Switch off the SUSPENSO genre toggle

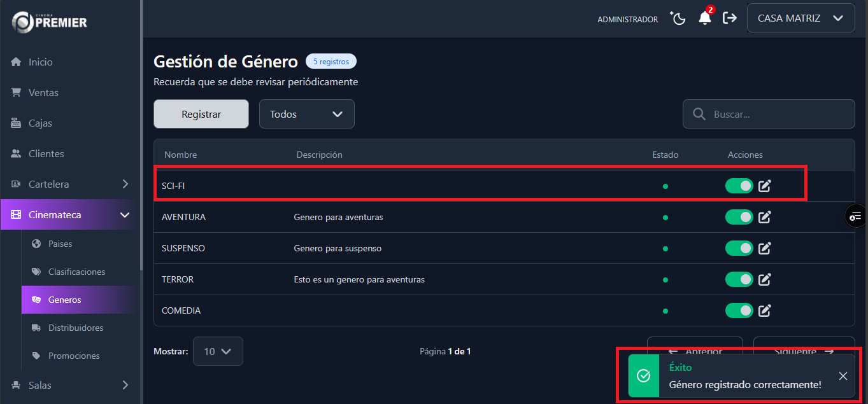(x=739, y=248)
